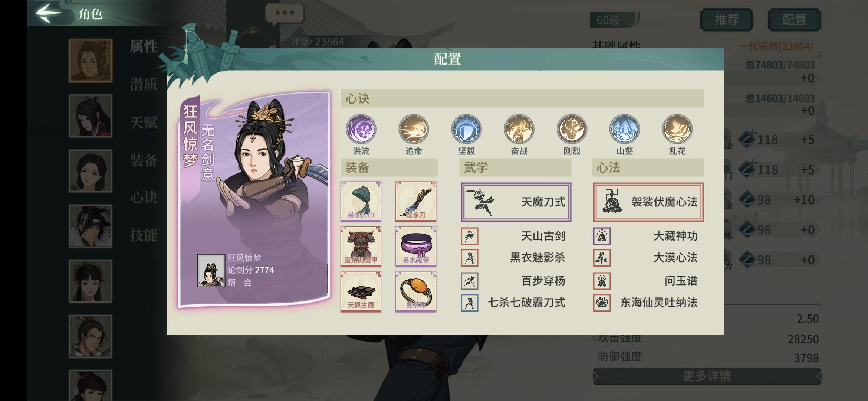Open the 易水寒 ring equipment slot
868x401 pixels.
(x=416, y=292)
